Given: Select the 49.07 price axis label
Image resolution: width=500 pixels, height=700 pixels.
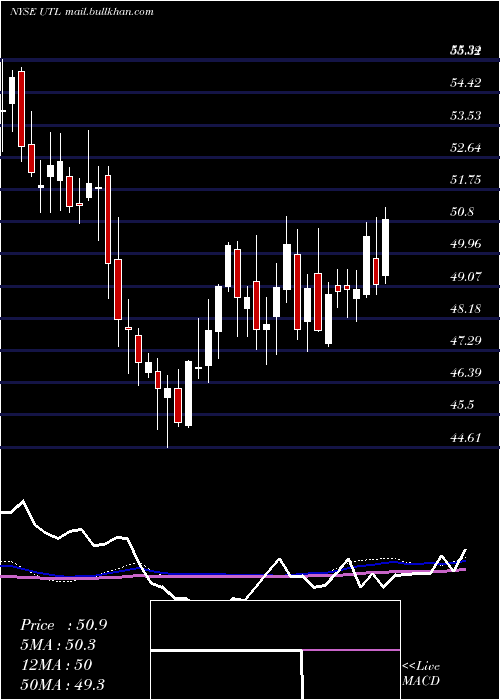Looking at the screenshot, I should click(x=465, y=276).
